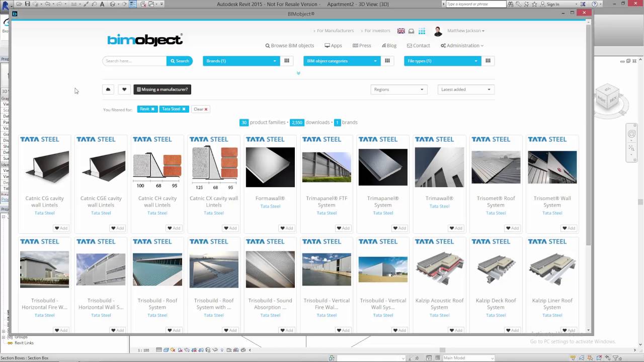This screenshot has height=362, width=644.
Task: Expand the Administration menu
Action: (462, 46)
